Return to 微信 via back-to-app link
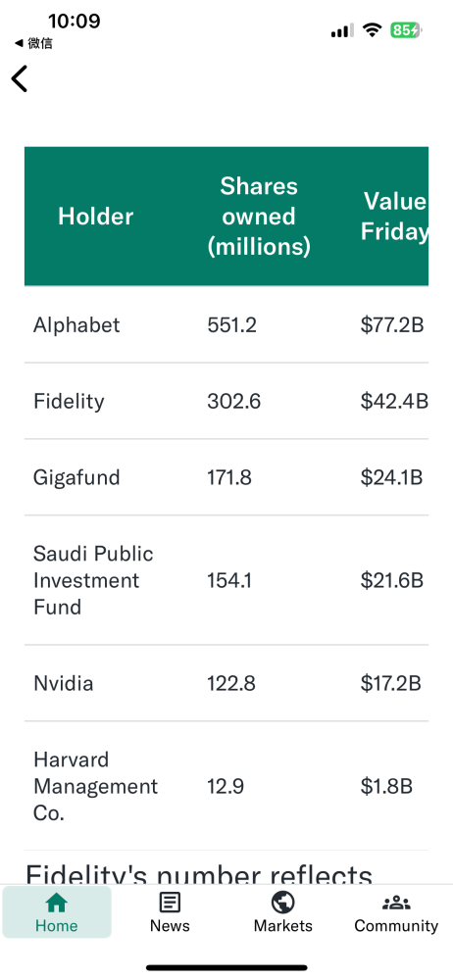 coord(33,44)
